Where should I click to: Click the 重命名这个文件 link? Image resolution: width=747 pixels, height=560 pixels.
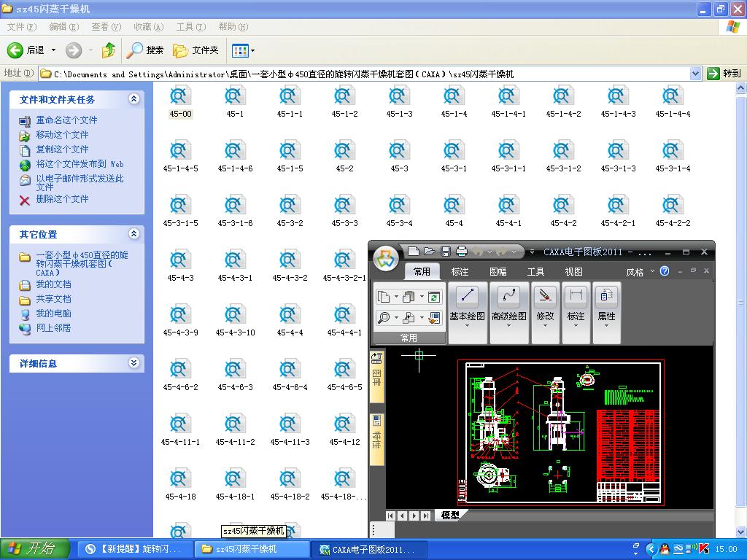(66, 120)
